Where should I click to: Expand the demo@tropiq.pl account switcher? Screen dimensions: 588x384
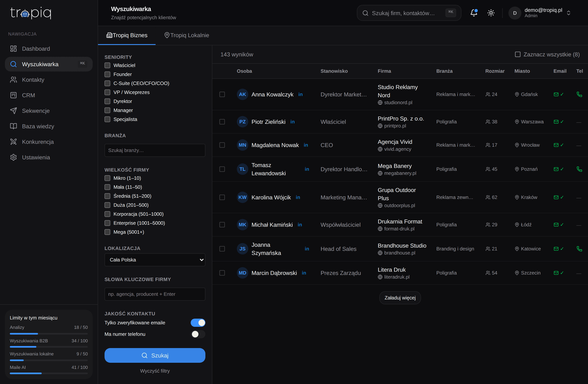[x=568, y=13]
